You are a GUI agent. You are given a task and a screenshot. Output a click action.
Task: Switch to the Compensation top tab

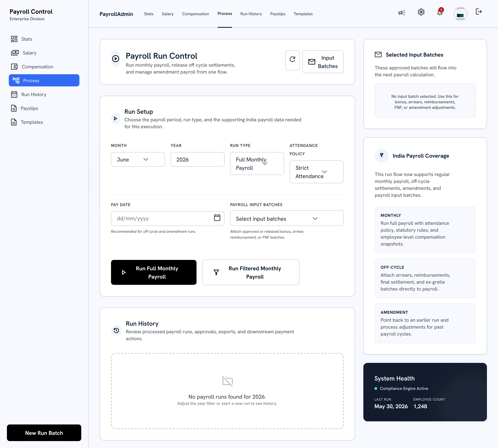(x=196, y=14)
